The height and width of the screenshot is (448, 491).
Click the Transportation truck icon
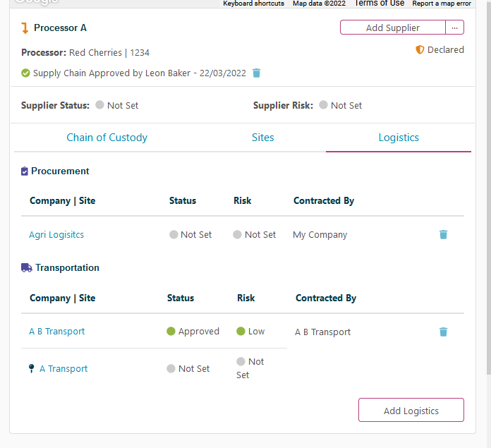(x=26, y=268)
